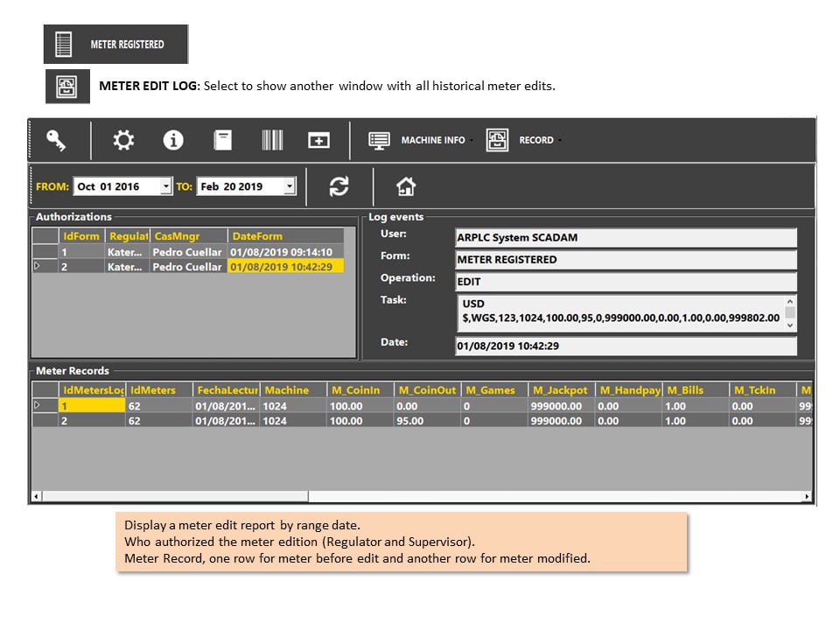Expand the FROM date picker arrow
The height and width of the screenshot is (630, 840).
coord(166,186)
